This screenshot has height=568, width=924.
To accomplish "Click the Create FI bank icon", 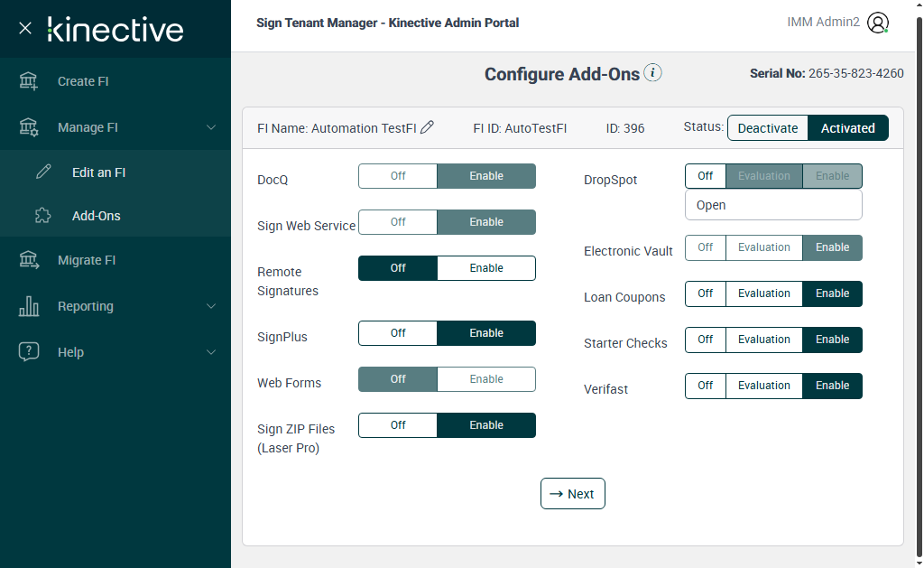I will [28, 81].
